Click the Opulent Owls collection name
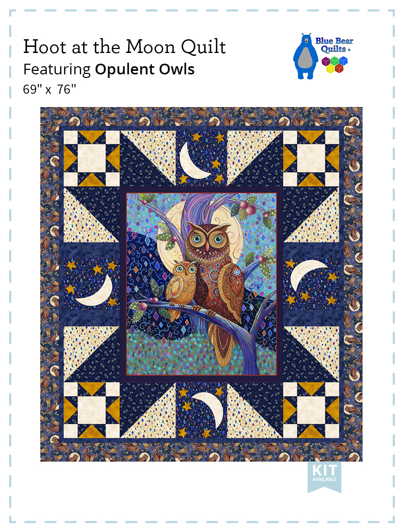 pyautogui.click(x=145, y=69)
